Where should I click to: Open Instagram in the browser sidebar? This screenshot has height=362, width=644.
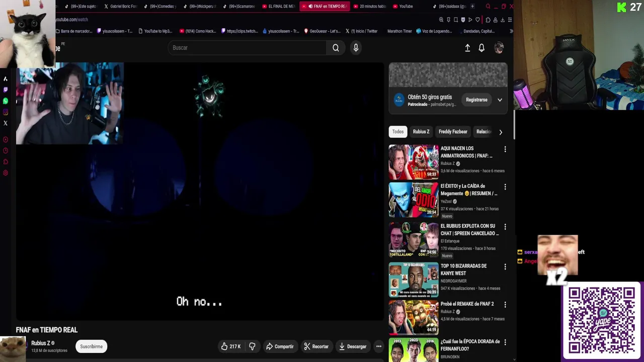[6, 112]
